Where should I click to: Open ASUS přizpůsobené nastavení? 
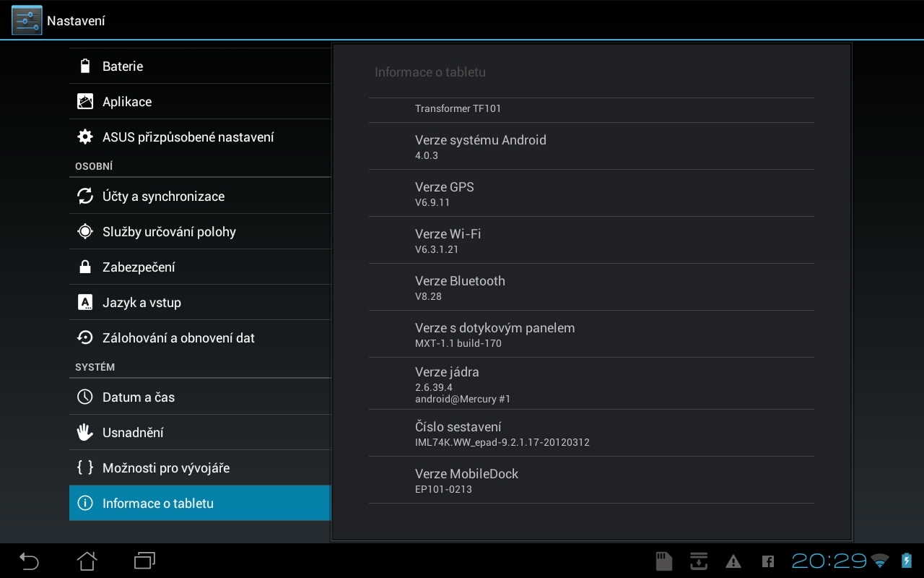pyautogui.click(x=200, y=137)
